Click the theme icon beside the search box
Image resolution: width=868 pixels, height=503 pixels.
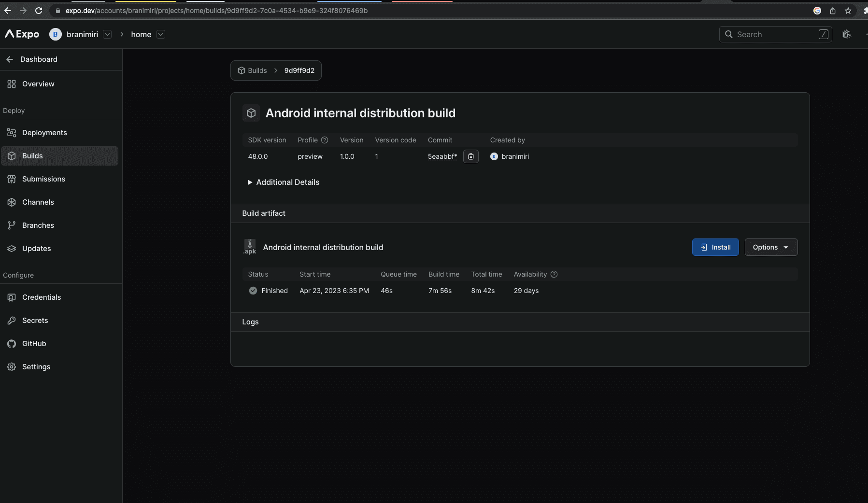[x=846, y=34]
